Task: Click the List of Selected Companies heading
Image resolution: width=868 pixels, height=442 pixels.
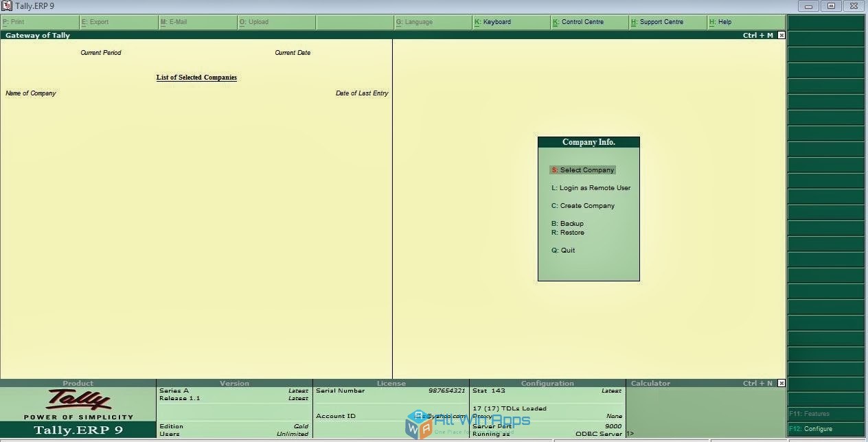Action: (x=196, y=78)
